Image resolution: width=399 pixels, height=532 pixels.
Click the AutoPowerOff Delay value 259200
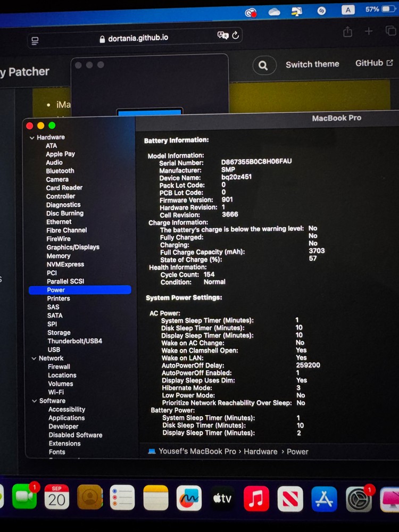(308, 365)
